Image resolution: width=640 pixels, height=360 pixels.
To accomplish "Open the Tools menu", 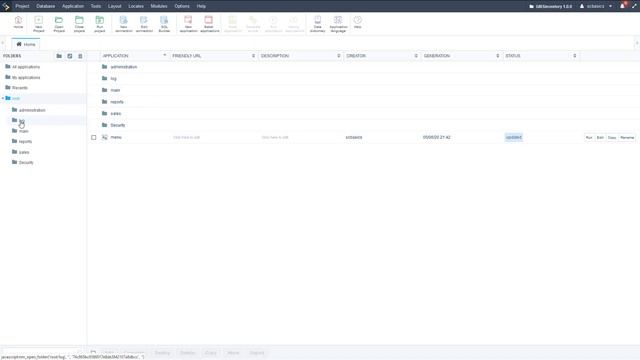I will pyautogui.click(x=96, y=6).
